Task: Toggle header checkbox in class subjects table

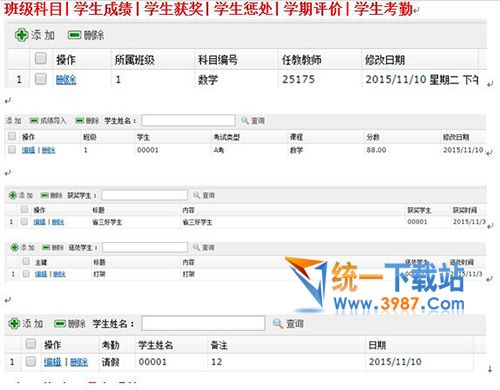Action: pos(41,58)
